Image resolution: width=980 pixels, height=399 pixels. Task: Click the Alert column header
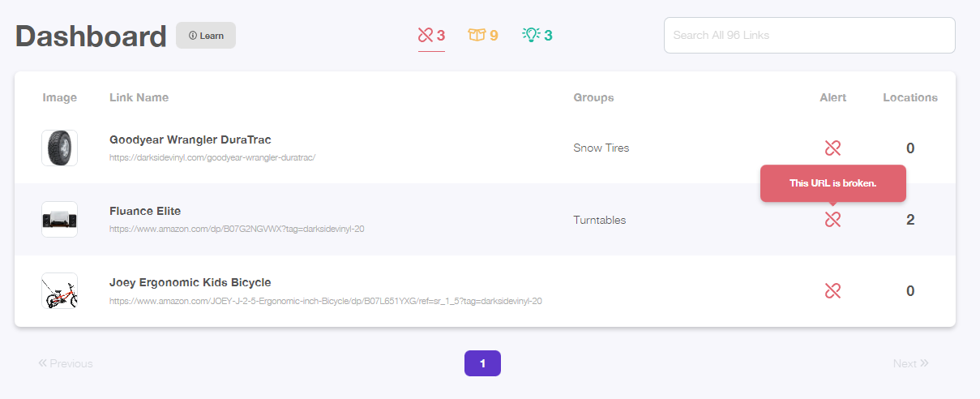832,97
